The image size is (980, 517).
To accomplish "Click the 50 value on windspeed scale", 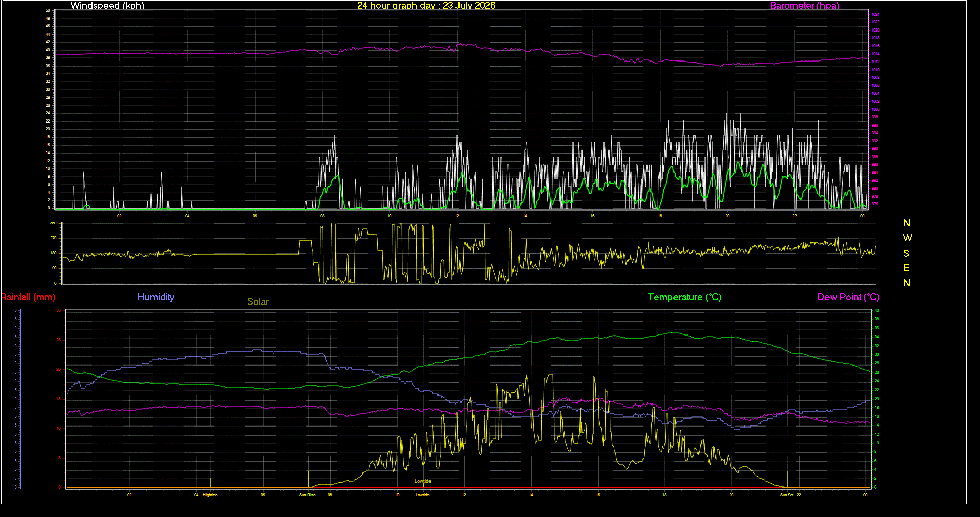I will point(48,10).
